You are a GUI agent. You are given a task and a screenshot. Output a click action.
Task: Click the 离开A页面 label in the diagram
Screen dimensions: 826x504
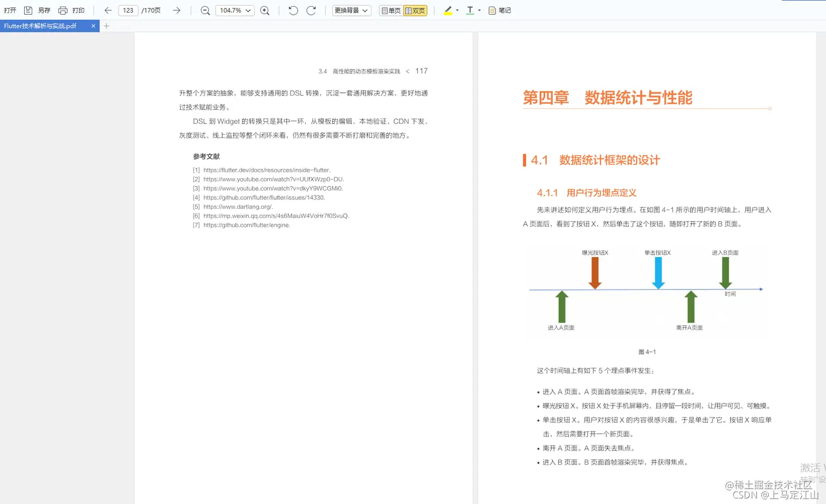point(689,328)
